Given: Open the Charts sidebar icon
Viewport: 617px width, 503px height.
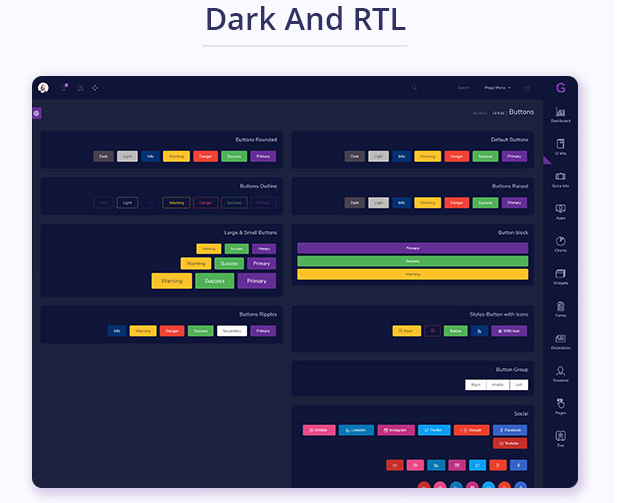Looking at the screenshot, I should 560,242.
